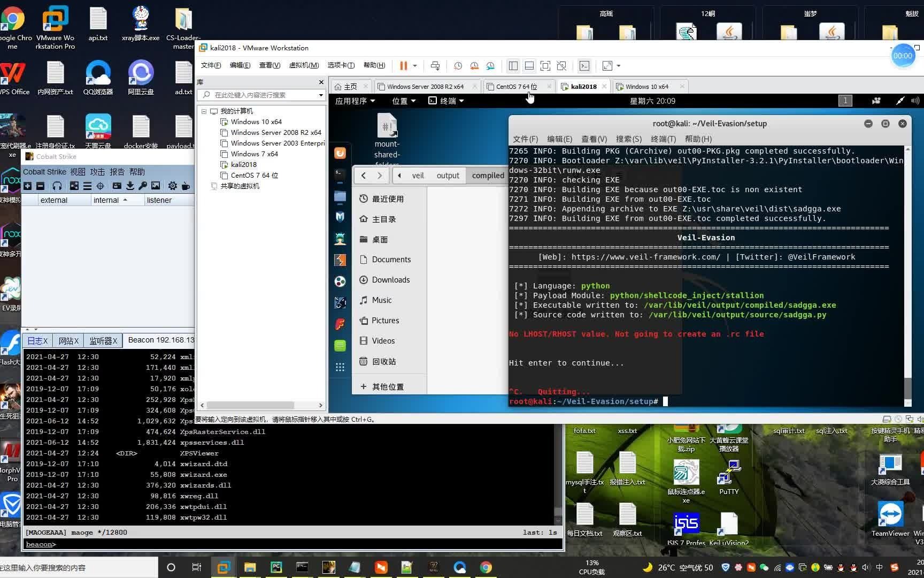Open Cobalt Strike 攻击 menu
Viewport: 924px width, 578px height.
coord(97,172)
